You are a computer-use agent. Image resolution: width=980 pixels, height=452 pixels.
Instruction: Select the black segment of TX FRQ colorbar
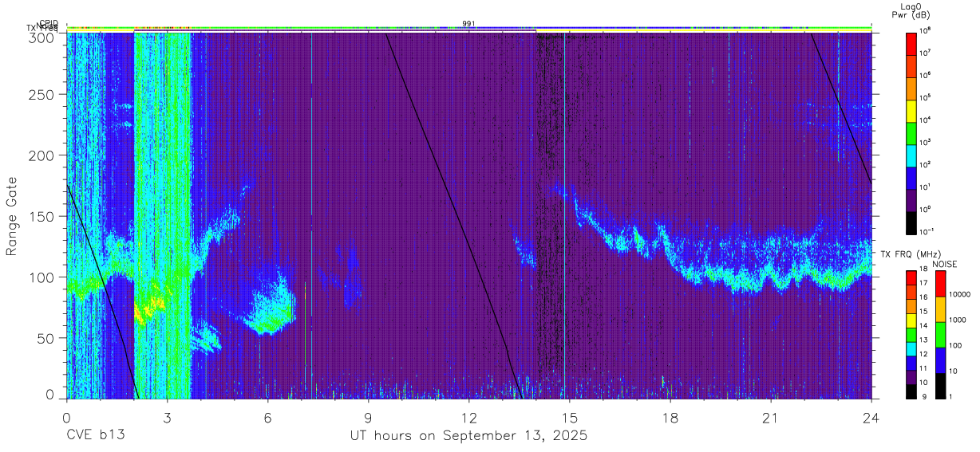click(911, 391)
